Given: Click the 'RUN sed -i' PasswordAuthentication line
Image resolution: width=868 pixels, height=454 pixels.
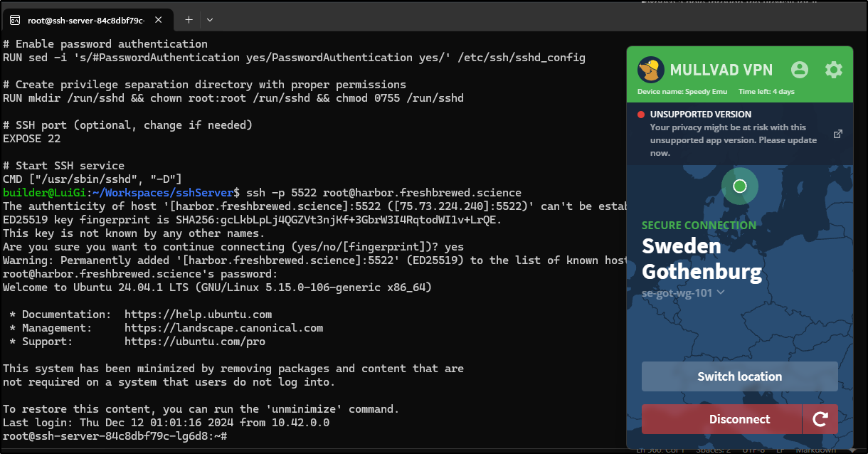Looking at the screenshot, I should tap(294, 58).
